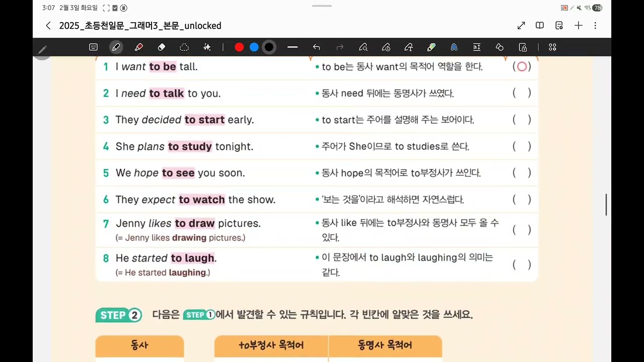
Task: Tap the STEP 2 green label
Action: 119,315
